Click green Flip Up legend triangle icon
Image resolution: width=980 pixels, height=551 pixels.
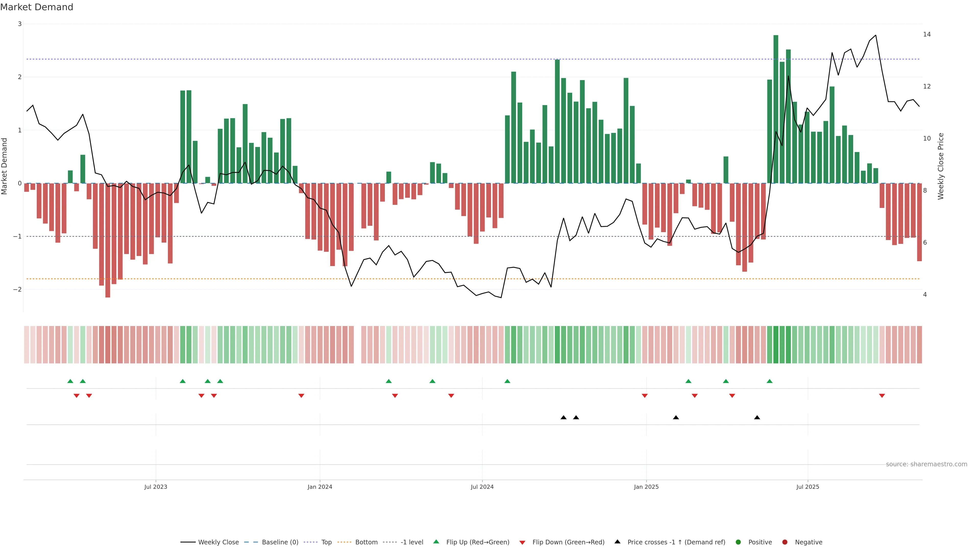[x=436, y=542]
